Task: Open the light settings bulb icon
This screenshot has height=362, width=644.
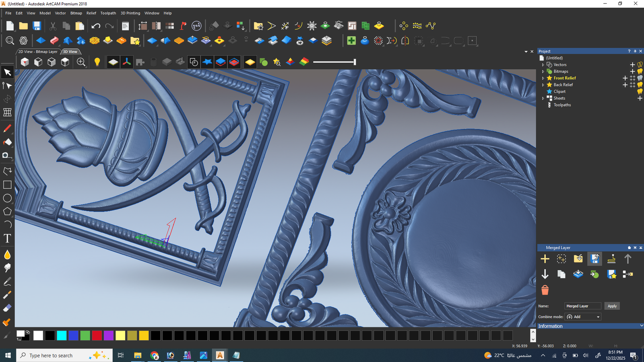Action: click(x=97, y=62)
